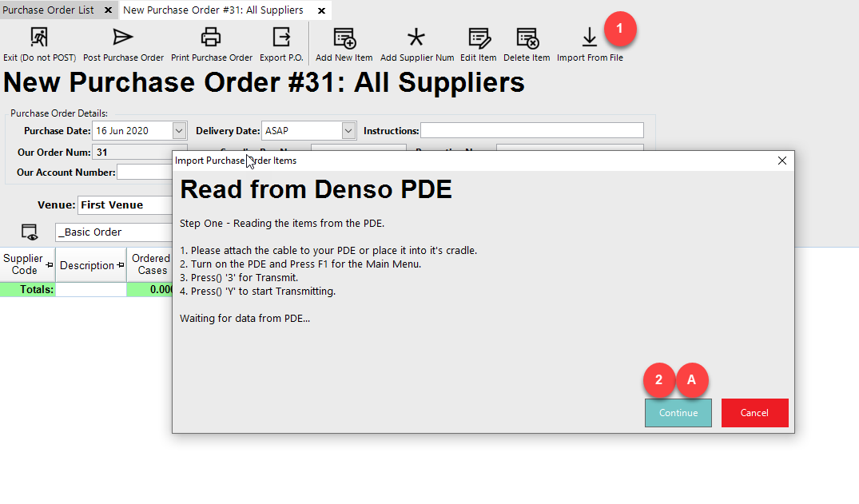Click the Read from Denso PDE heading

coord(316,189)
